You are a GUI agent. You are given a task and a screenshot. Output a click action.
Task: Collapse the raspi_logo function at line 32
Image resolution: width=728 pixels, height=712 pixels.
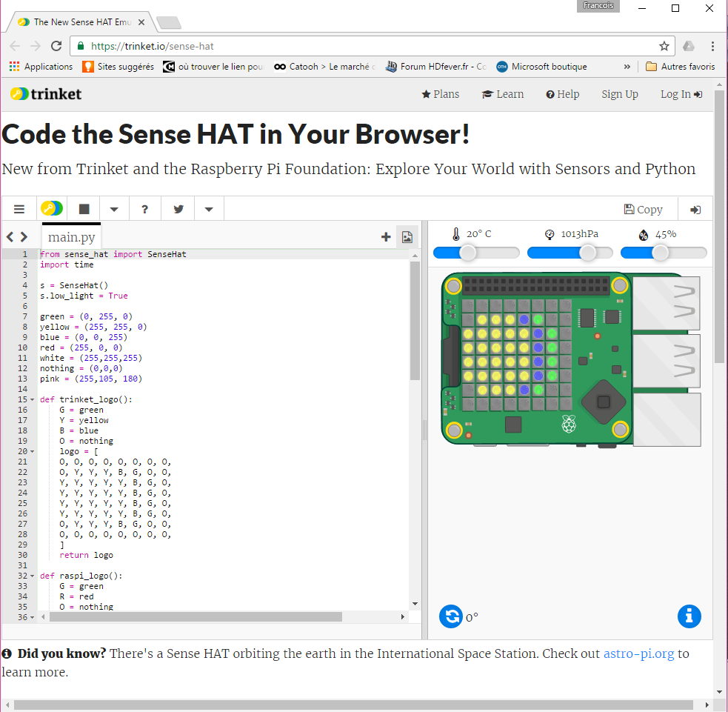[x=32, y=576]
